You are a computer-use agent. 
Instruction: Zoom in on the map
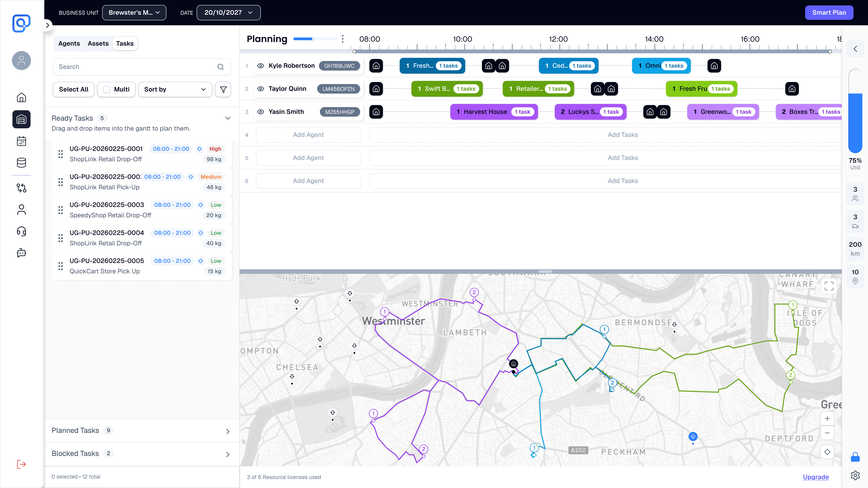click(827, 419)
